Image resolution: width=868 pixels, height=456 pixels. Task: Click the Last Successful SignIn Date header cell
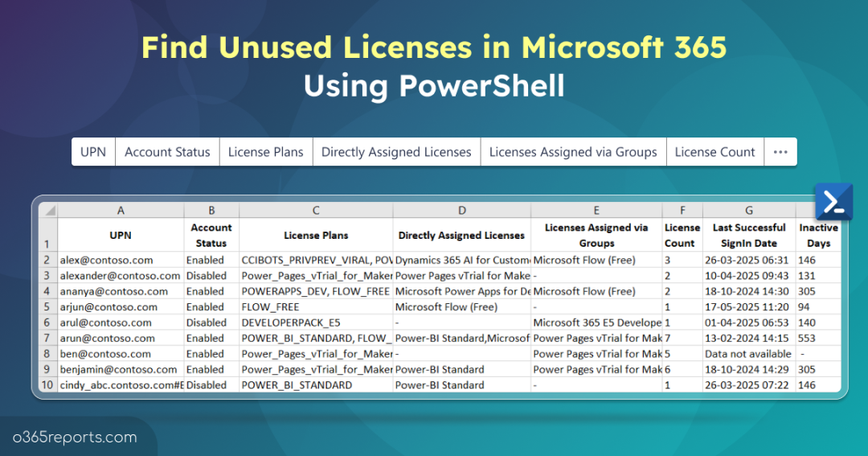749,236
